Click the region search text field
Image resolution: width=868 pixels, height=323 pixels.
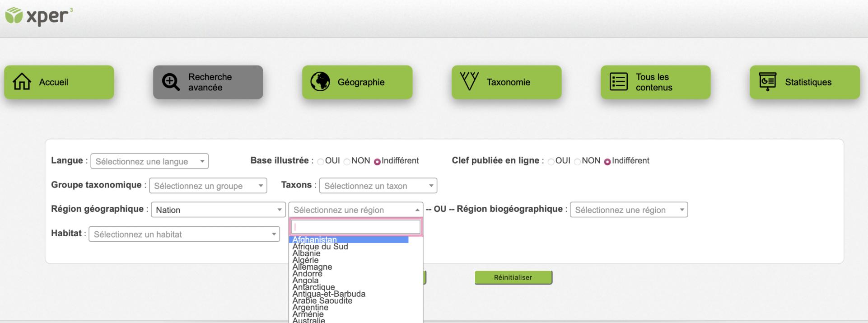click(355, 227)
